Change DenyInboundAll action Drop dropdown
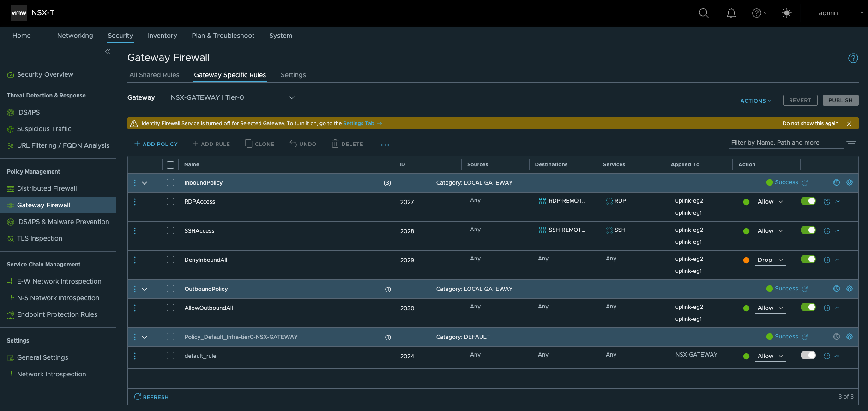The width and height of the screenshot is (868, 411). [x=770, y=260]
